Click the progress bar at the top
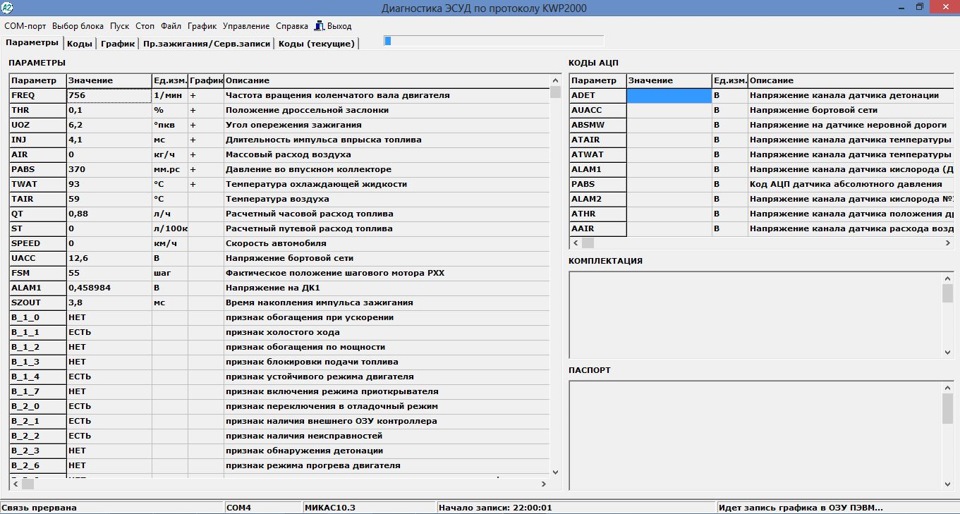The width and height of the screenshot is (960, 514). click(493, 41)
